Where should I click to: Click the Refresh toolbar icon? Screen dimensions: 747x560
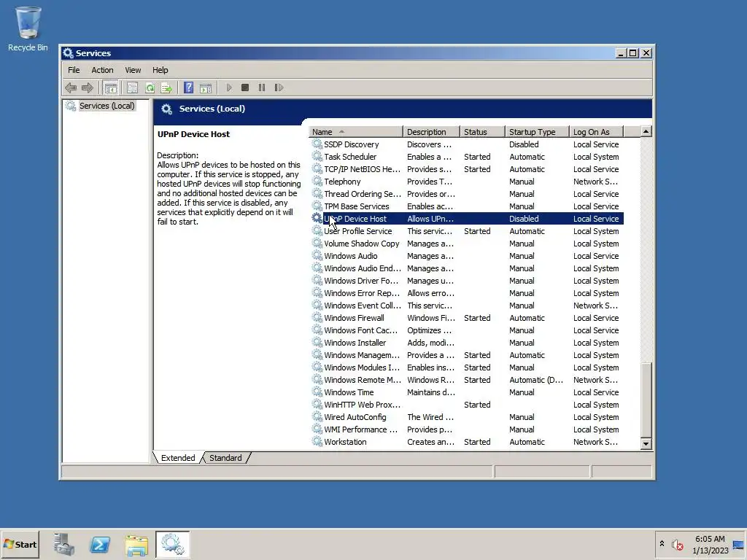click(150, 87)
